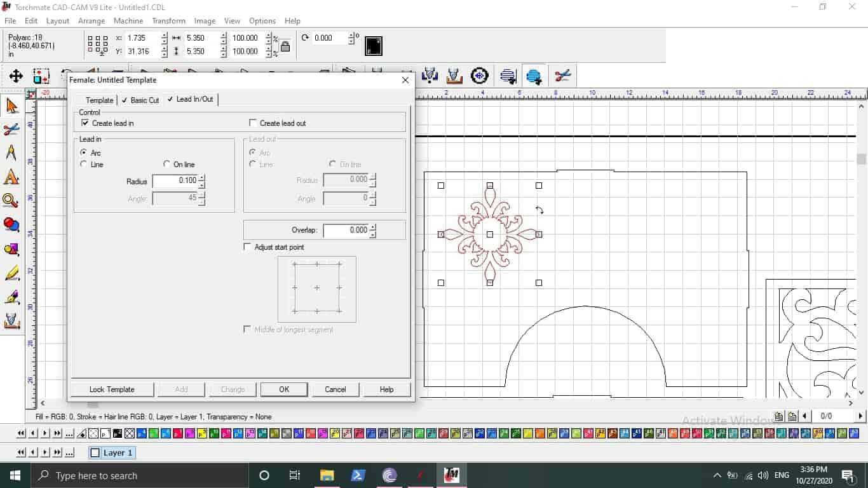
Task: Select the On line lead in radio button
Action: 167,165
